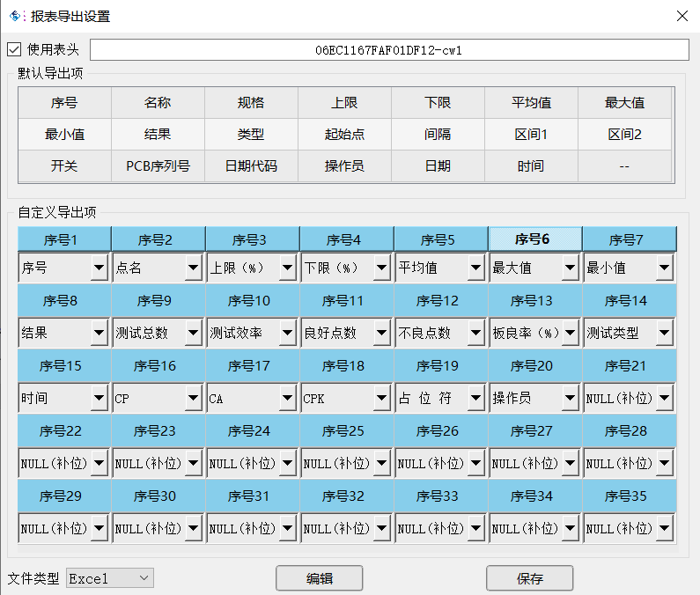This screenshot has height=595, width=700.
Task: Click the app icon in title bar
Action: 15,16
